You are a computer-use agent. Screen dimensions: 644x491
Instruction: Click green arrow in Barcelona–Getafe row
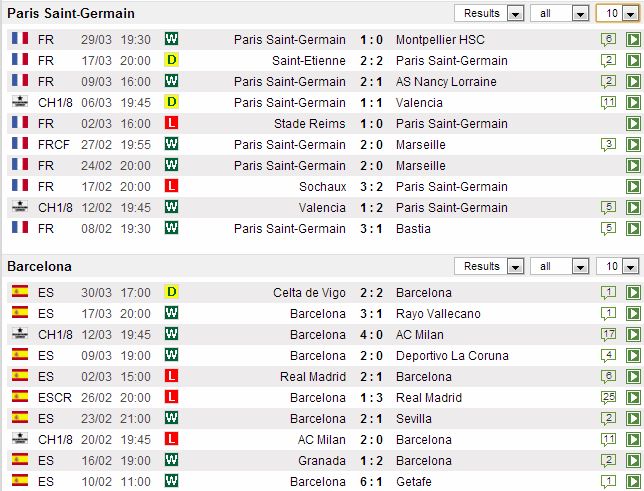(x=632, y=482)
